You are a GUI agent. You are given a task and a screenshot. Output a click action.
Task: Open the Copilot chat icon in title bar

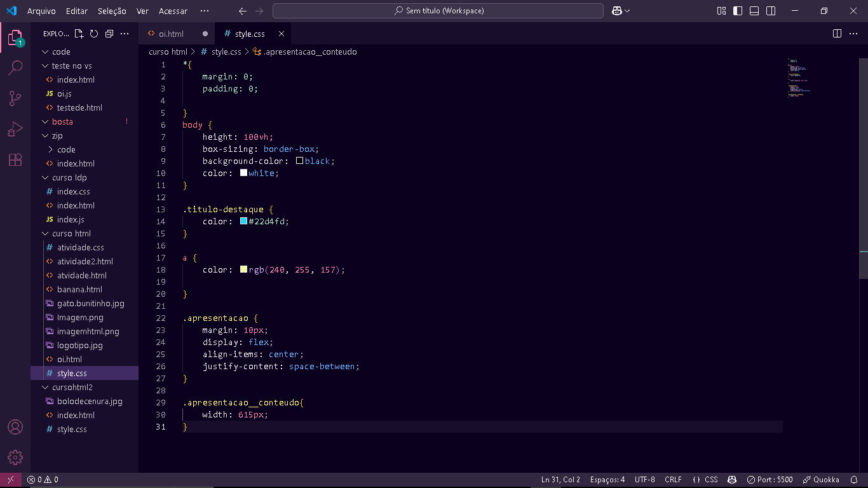pyautogui.click(x=616, y=11)
